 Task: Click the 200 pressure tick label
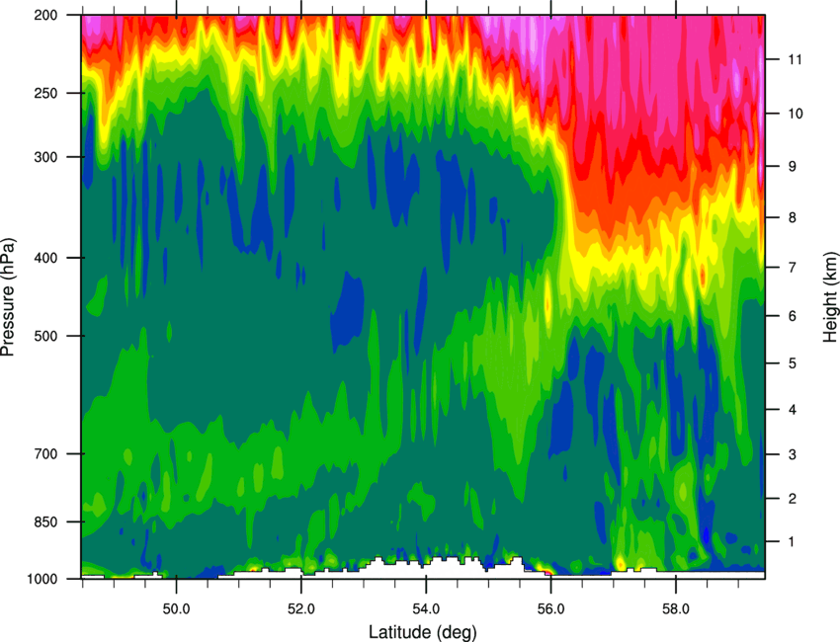[45, 15]
